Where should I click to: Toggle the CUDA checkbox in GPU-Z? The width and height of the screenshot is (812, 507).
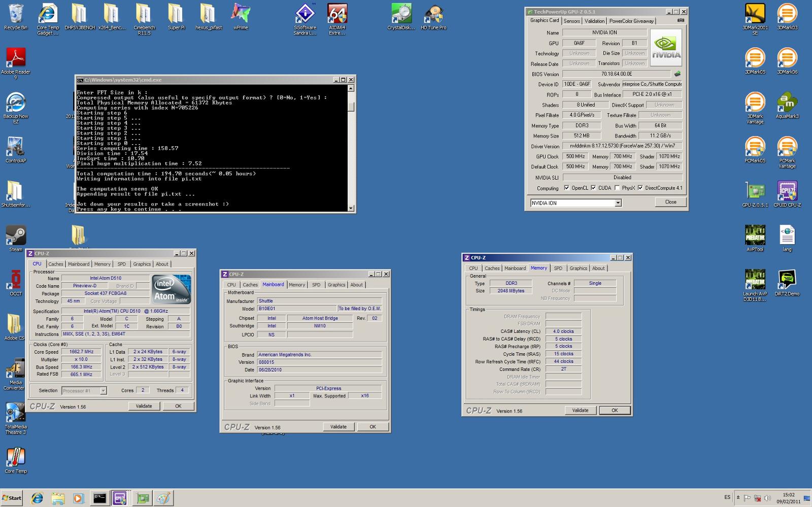click(593, 188)
